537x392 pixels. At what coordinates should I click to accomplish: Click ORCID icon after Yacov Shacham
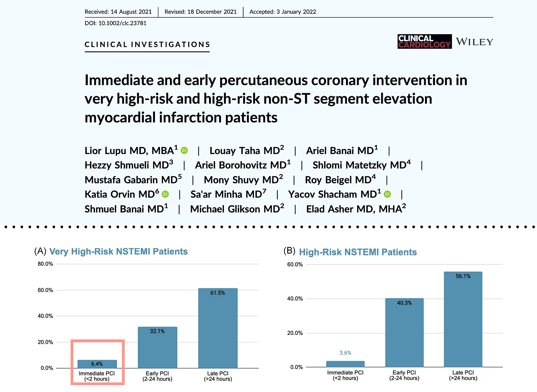[x=387, y=194]
